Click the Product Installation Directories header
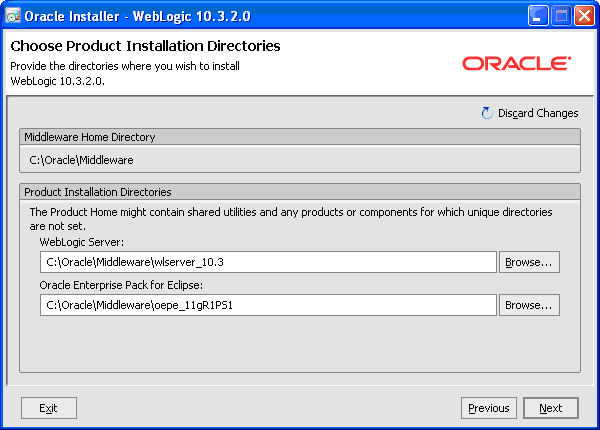600x430 pixels. [x=300, y=192]
